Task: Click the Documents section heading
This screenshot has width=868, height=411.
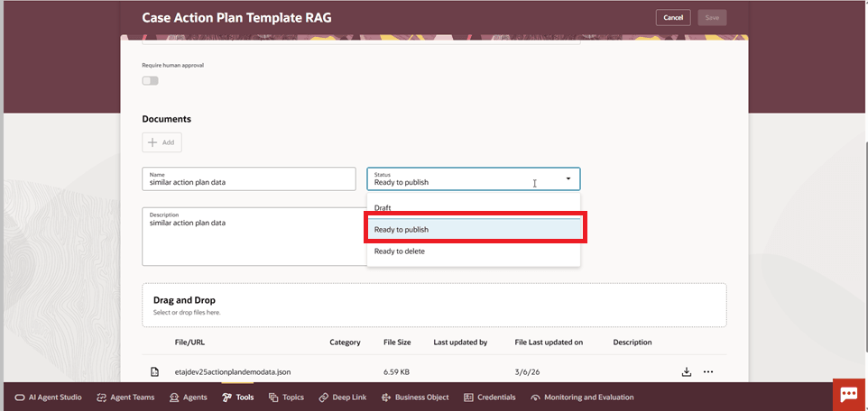Action: pos(167,119)
